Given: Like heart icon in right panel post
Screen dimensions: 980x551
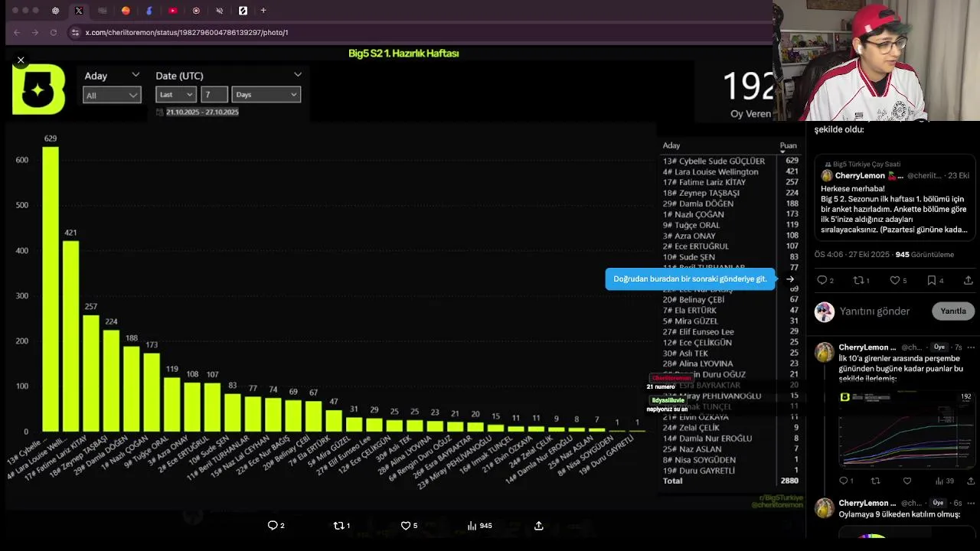Looking at the screenshot, I should click(895, 281).
